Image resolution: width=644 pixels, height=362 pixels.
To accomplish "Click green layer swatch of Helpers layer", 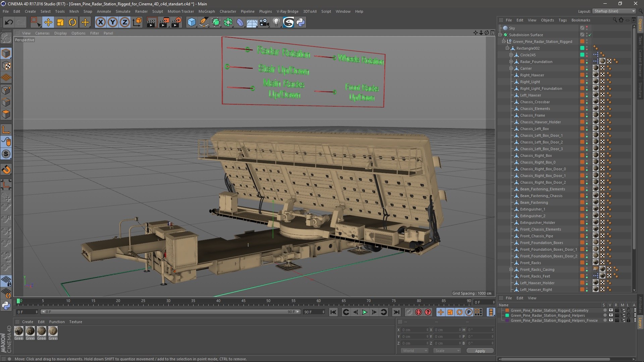I will click(507, 315).
